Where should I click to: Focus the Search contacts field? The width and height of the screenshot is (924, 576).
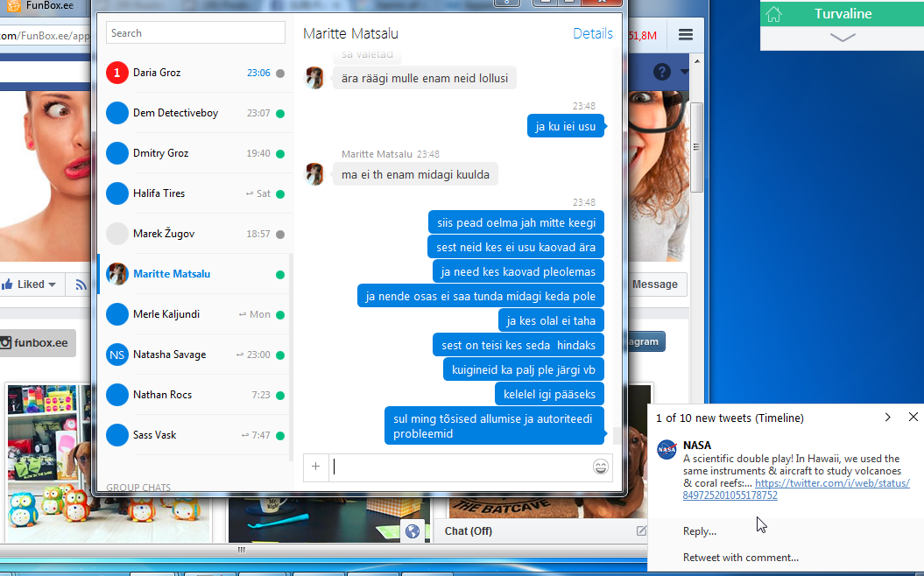(195, 33)
